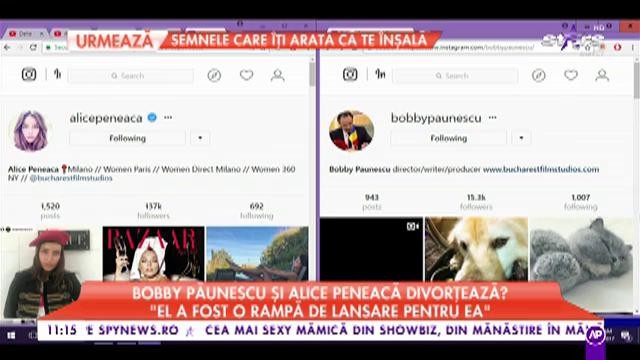Click the verified badge beside alicepeneaca
The height and width of the screenshot is (360, 640).
(152, 118)
